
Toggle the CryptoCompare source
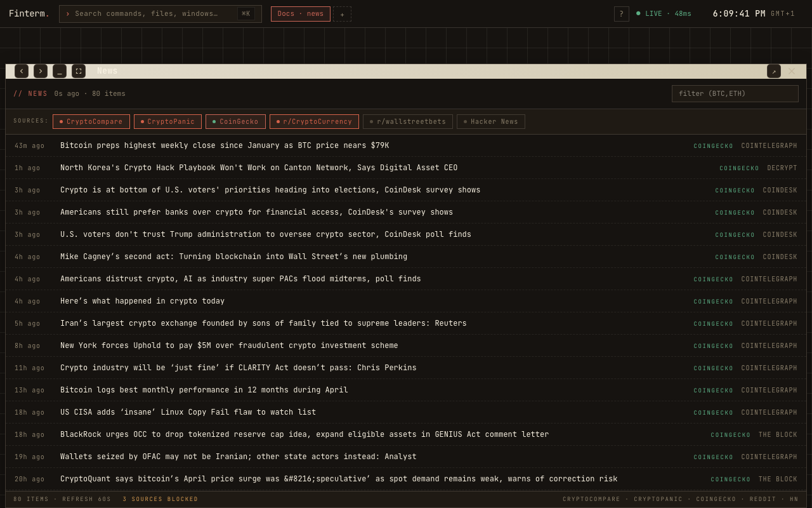point(91,122)
